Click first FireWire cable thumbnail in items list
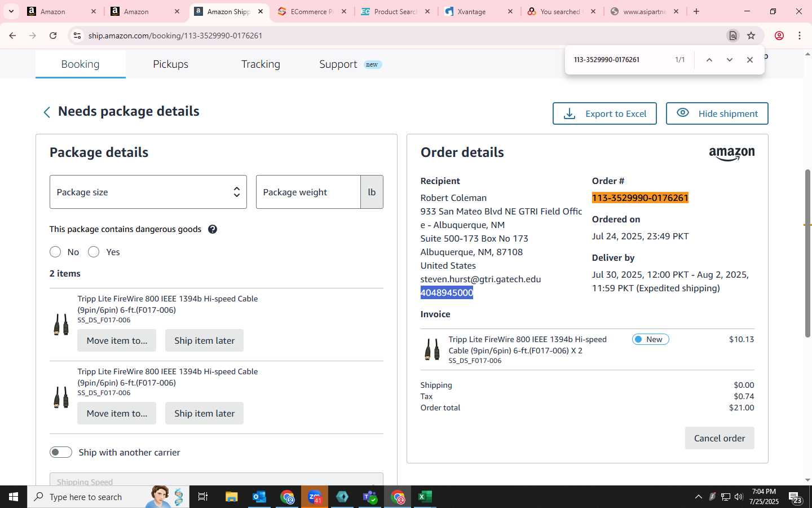This screenshot has width=812, height=508. [61, 324]
